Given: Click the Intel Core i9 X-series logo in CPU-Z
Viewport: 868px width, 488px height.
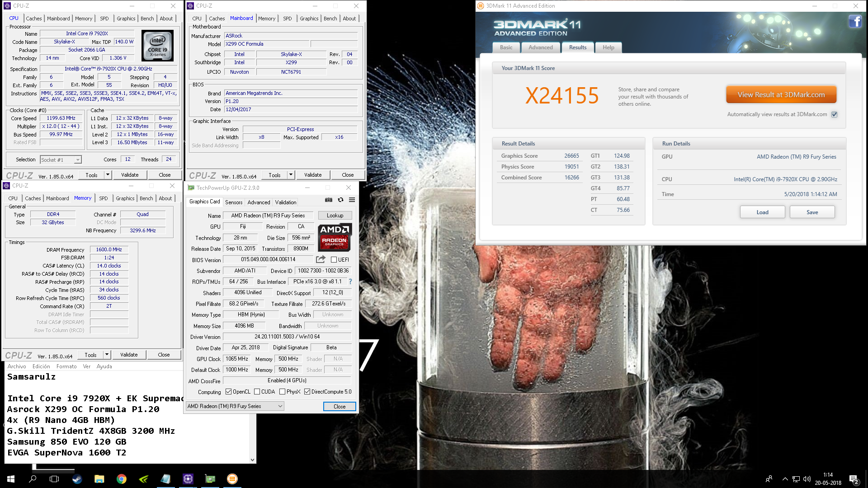Looking at the screenshot, I should (x=157, y=45).
